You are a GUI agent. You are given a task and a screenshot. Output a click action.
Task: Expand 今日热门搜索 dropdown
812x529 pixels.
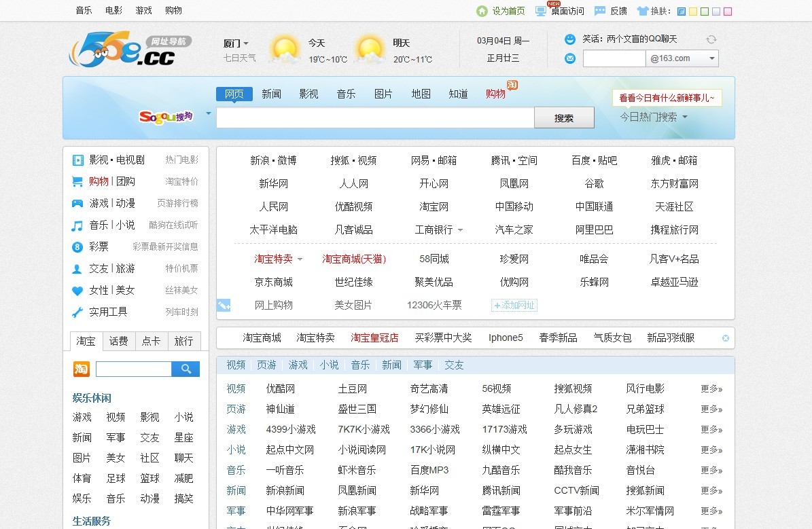click(x=654, y=117)
